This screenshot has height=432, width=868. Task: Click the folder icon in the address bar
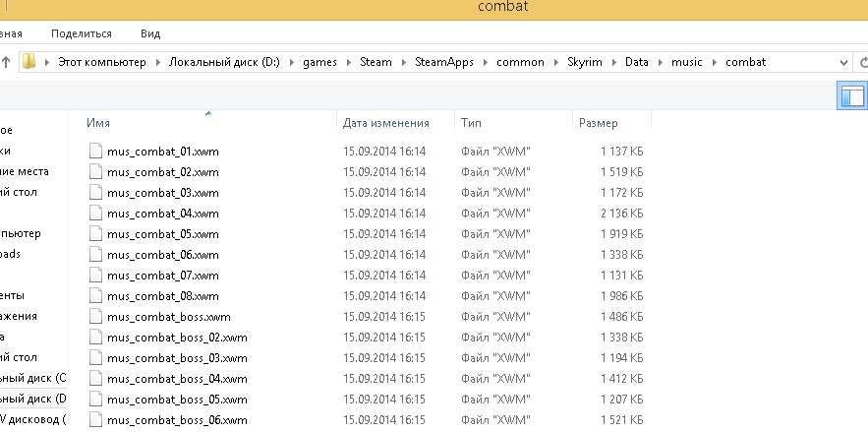point(30,62)
